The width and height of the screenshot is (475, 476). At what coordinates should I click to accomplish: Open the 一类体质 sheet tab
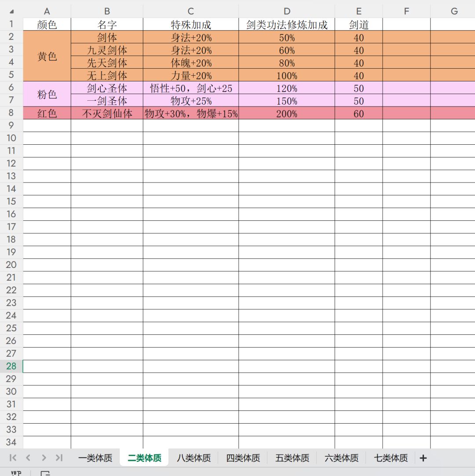click(95, 458)
